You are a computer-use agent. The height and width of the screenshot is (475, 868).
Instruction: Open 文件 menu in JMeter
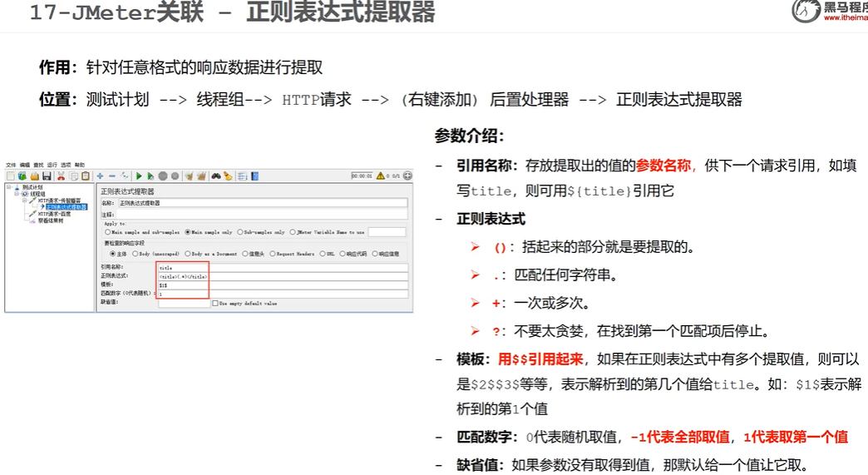click(11, 165)
